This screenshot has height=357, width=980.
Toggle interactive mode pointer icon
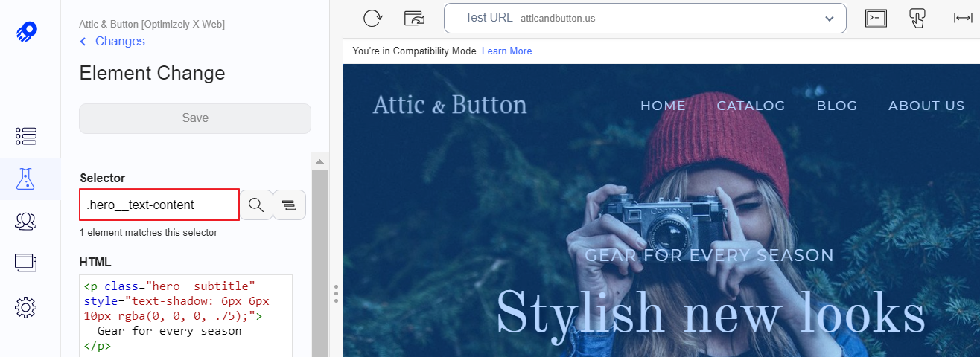click(917, 19)
